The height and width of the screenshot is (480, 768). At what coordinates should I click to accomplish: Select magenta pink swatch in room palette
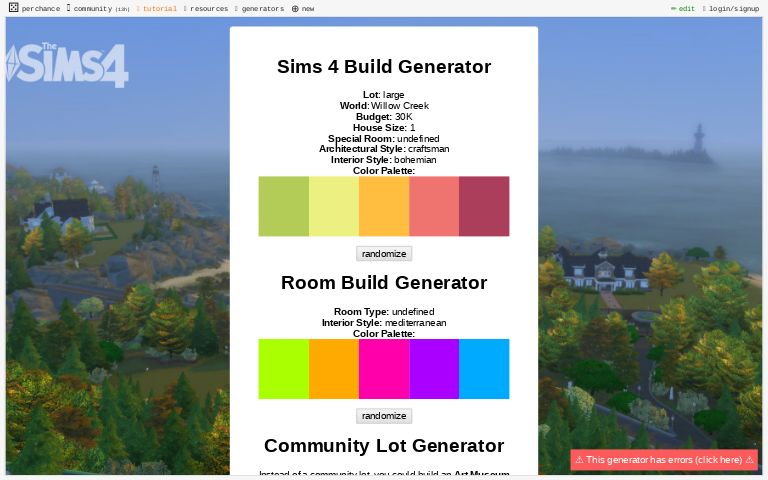[384, 369]
